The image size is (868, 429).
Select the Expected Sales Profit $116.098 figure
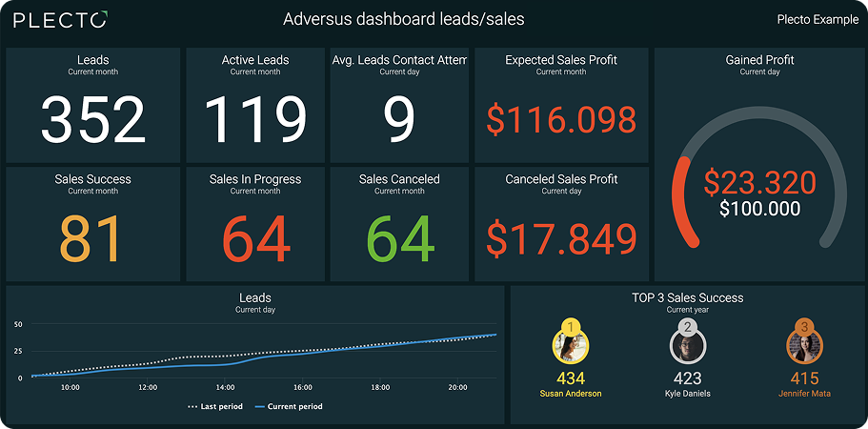point(561,120)
